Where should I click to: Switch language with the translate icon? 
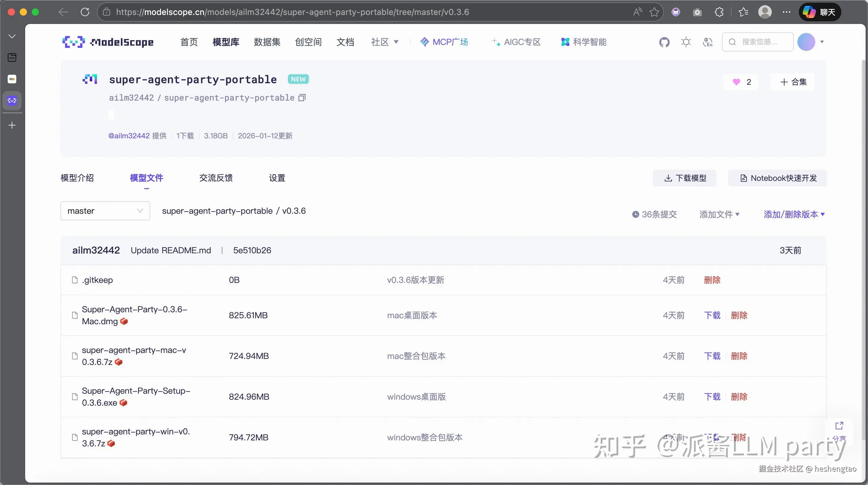[707, 42]
